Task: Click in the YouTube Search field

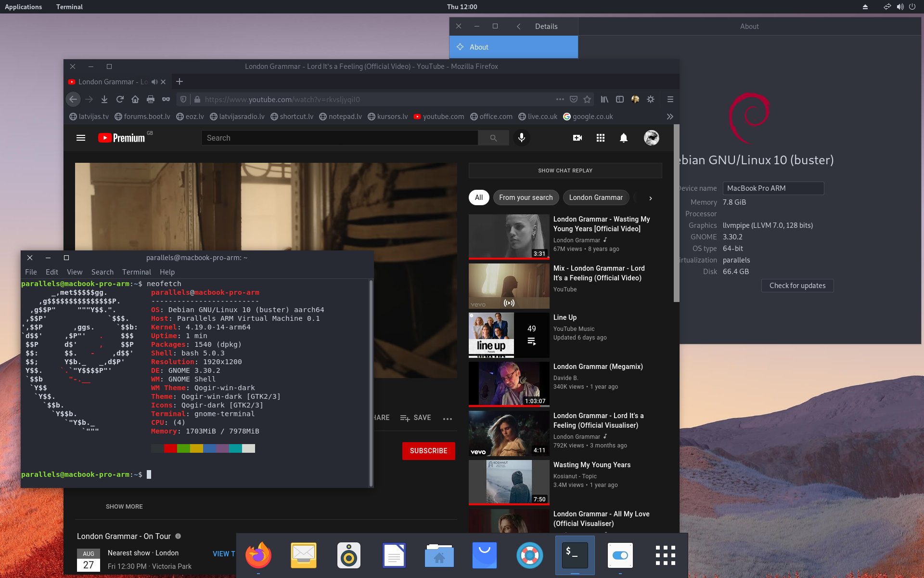Action: pyautogui.click(x=339, y=138)
